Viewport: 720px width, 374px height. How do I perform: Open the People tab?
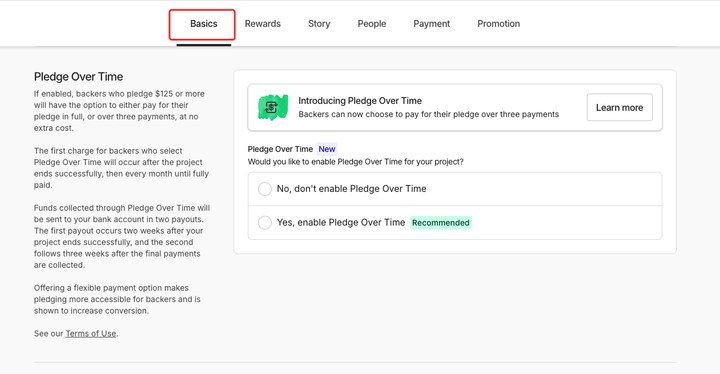point(371,24)
